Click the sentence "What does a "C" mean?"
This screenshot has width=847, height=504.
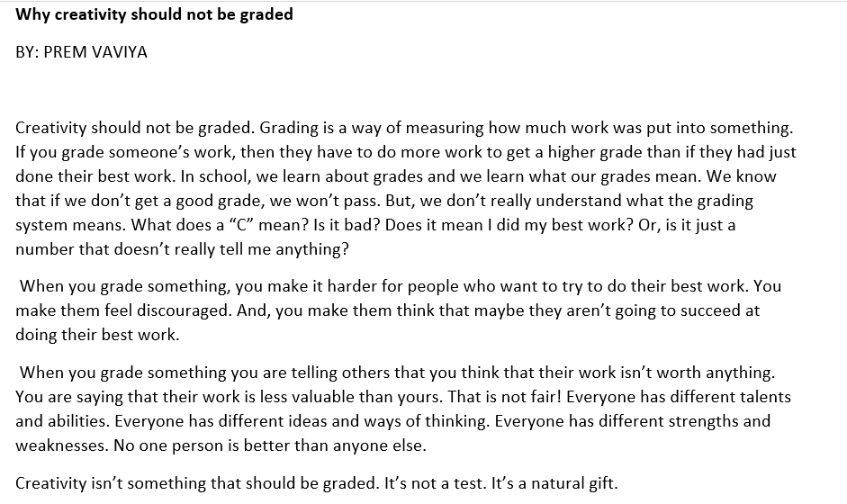pyautogui.click(x=174, y=225)
